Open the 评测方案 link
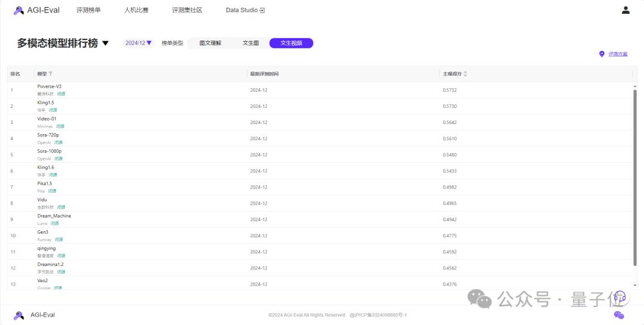The width and height of the screenshot is (644, 325). pos(618,54)
